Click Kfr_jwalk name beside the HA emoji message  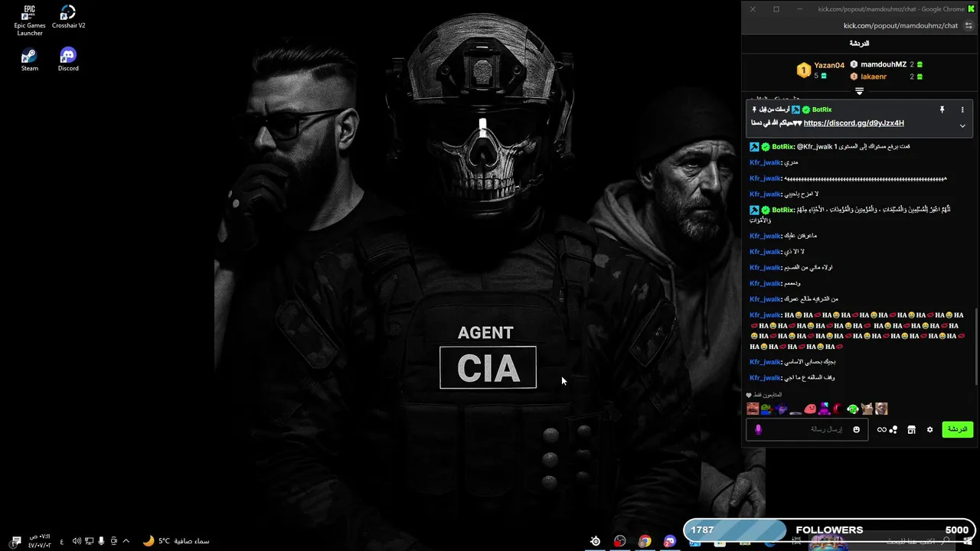tap(765, 315)
